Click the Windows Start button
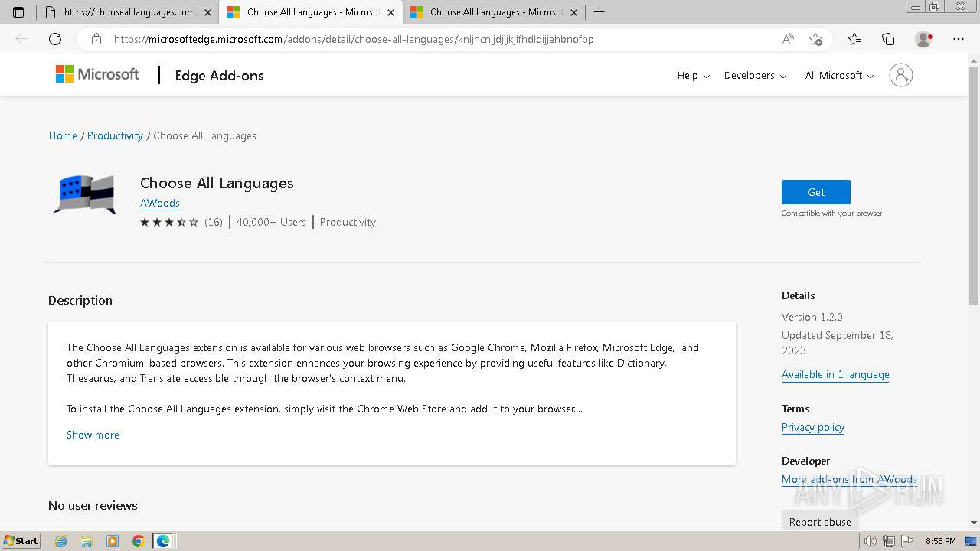The height and width of the screenshot is (551, 980). click(x=21, y=541)
